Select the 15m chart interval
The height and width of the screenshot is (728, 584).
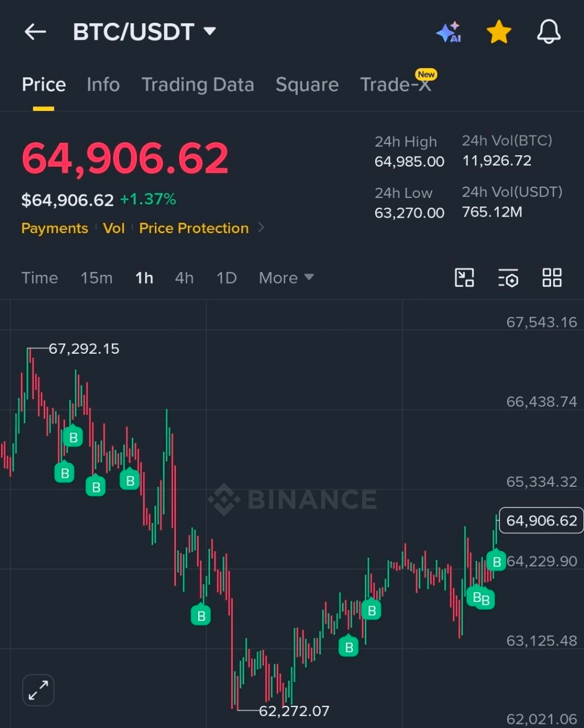[96, 278]
